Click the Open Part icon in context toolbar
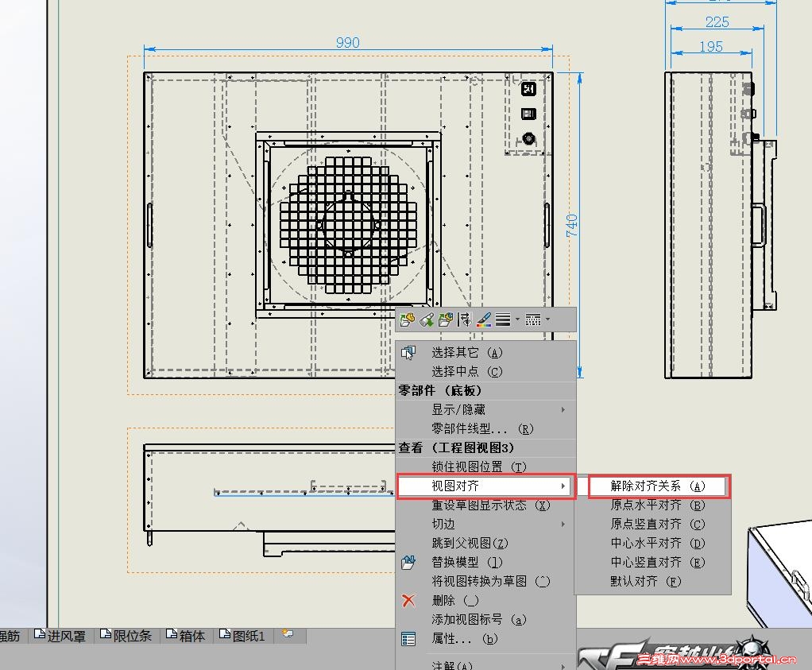 [x=407, y=320]
